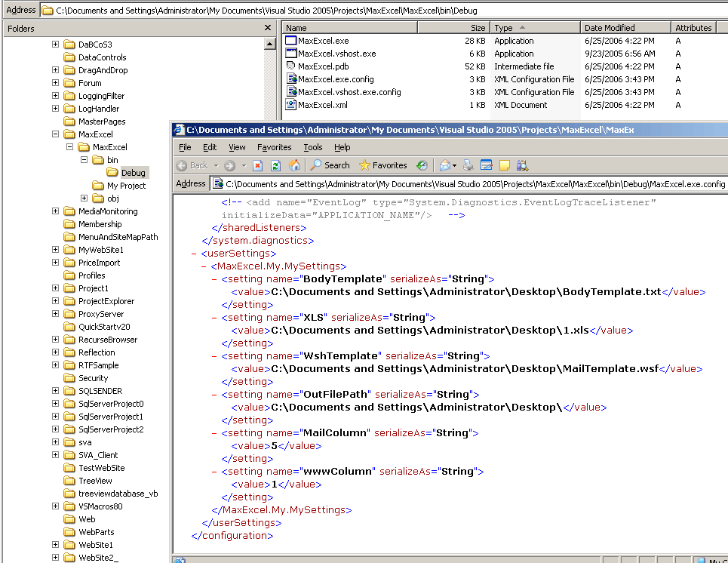Collapse the MaxExcel top-level folder node
The image size is (728, 563).
[55, 134]
